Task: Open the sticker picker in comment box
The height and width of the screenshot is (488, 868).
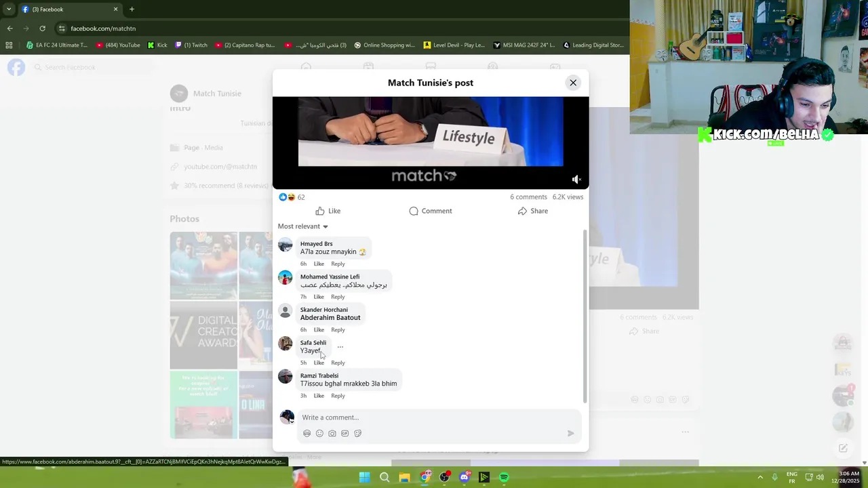Action: tap(357, 433)
